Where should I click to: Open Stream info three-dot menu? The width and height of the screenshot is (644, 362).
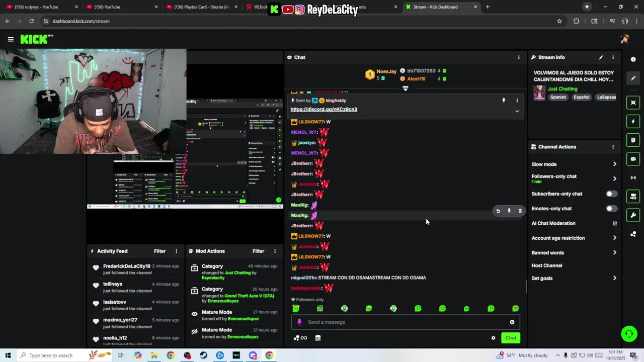point(613,57)
